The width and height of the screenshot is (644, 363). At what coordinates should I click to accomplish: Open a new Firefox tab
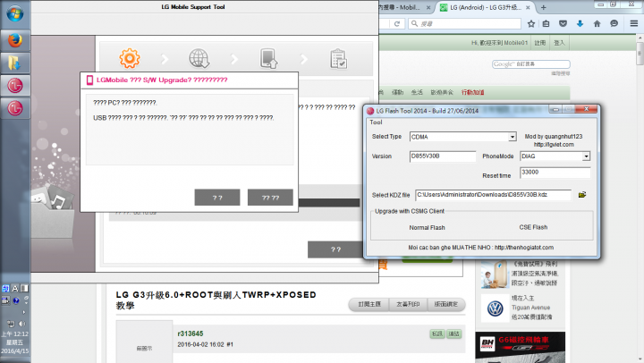pos(544,7)
